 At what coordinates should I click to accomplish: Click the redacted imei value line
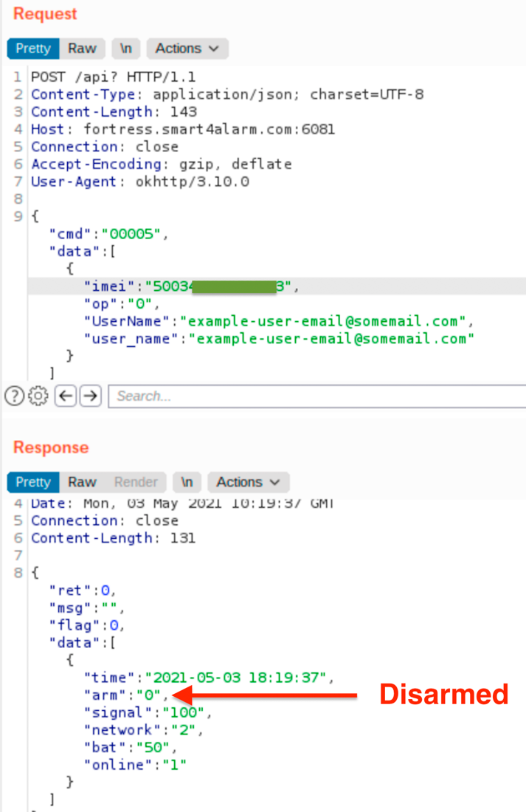[x=221, y=286]
